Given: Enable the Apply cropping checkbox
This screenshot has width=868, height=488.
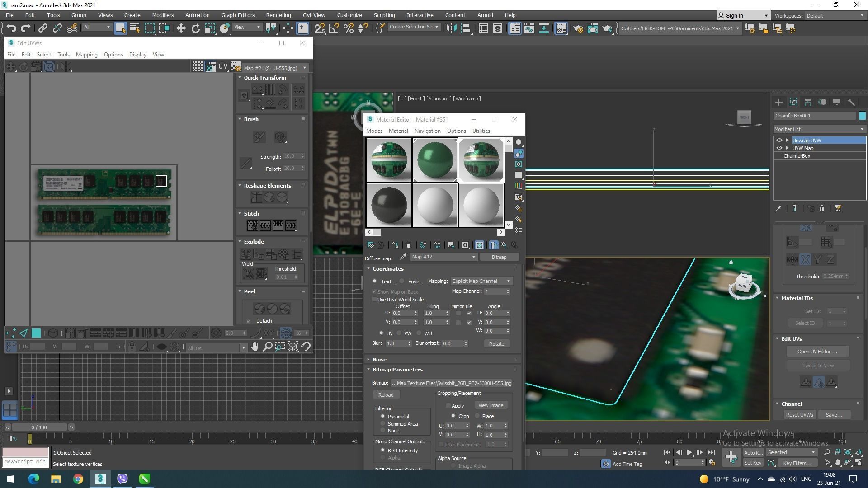Looking at the screenshot, I should (448, 406).
